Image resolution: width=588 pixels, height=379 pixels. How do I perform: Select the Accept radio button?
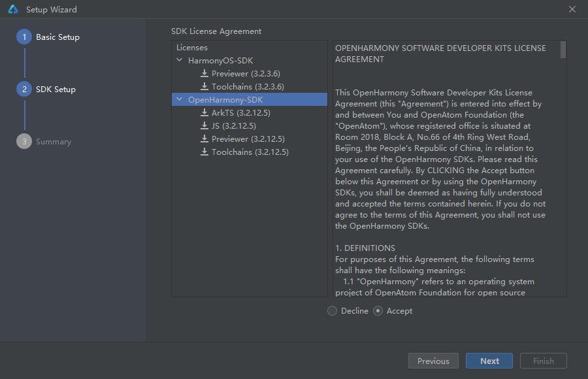pyautogui.click(x=378, y=310)
